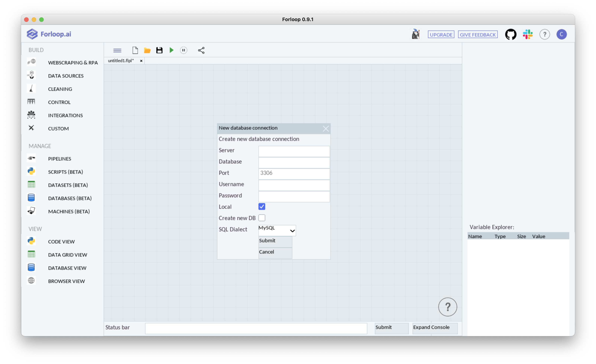The image size is (596, 364).
Task: Click Code View python icon
Action: click(31, 241)
